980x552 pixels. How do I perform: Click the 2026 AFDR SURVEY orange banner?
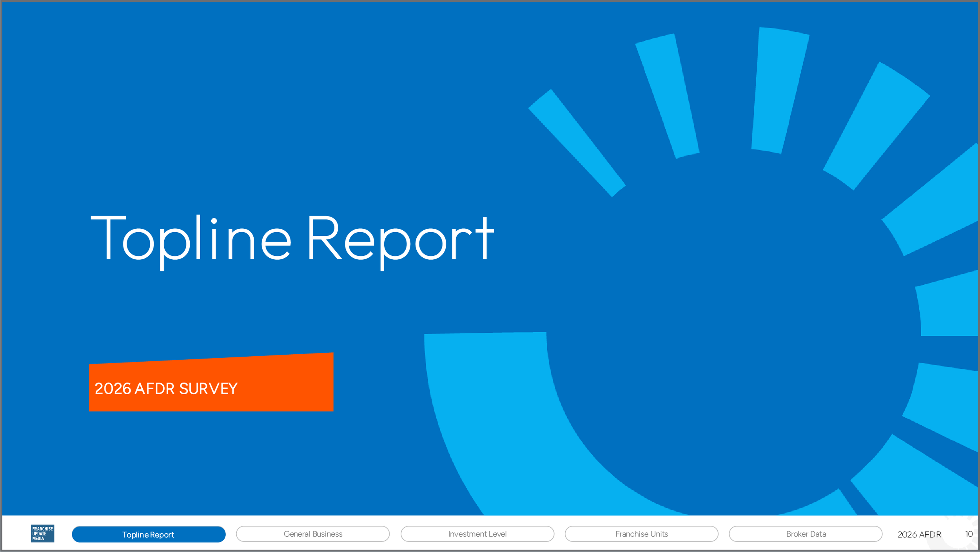coord(211,382)
